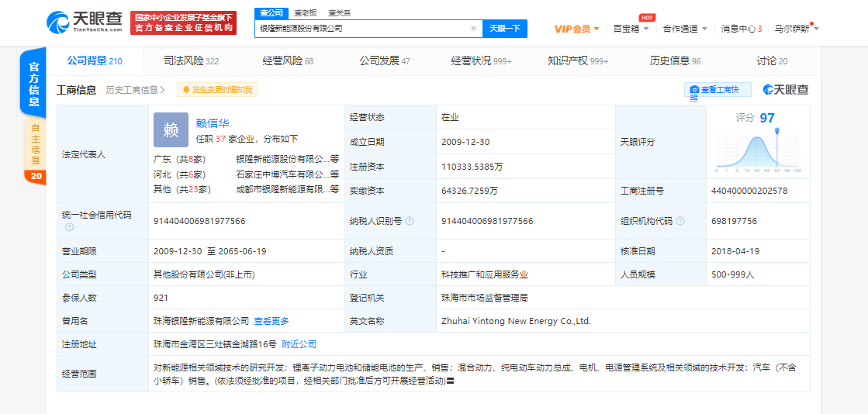Click the 组织机构代码 value 698197756
The image size is (868, 414).
734,221
